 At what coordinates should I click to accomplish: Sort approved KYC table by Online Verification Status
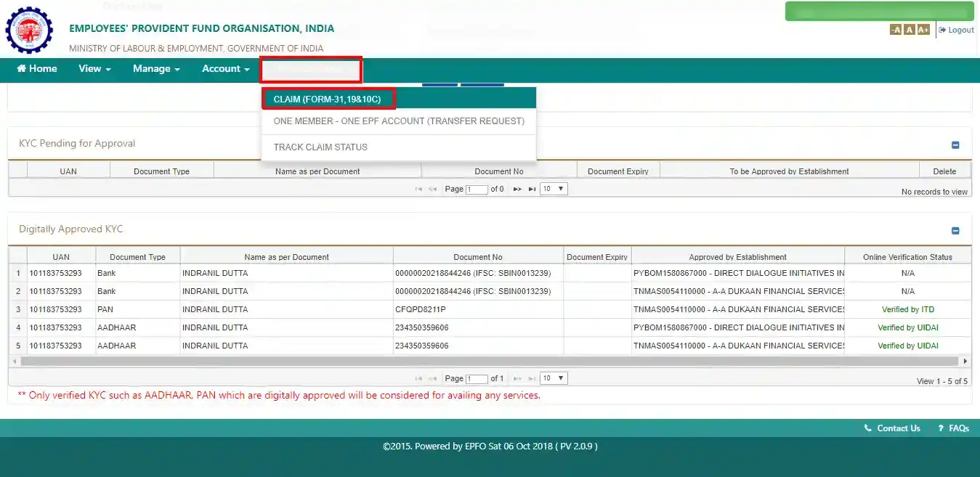point(907,257)
